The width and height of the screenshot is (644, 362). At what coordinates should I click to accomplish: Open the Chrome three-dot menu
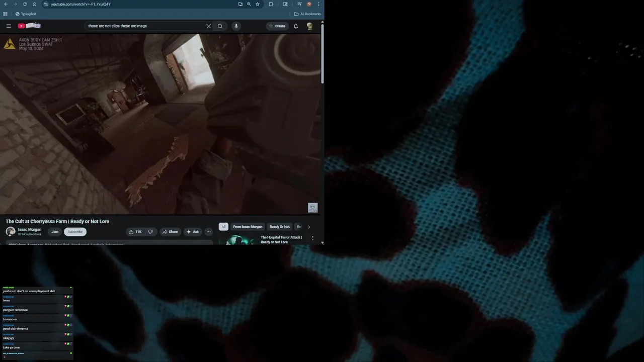(318, 4)
